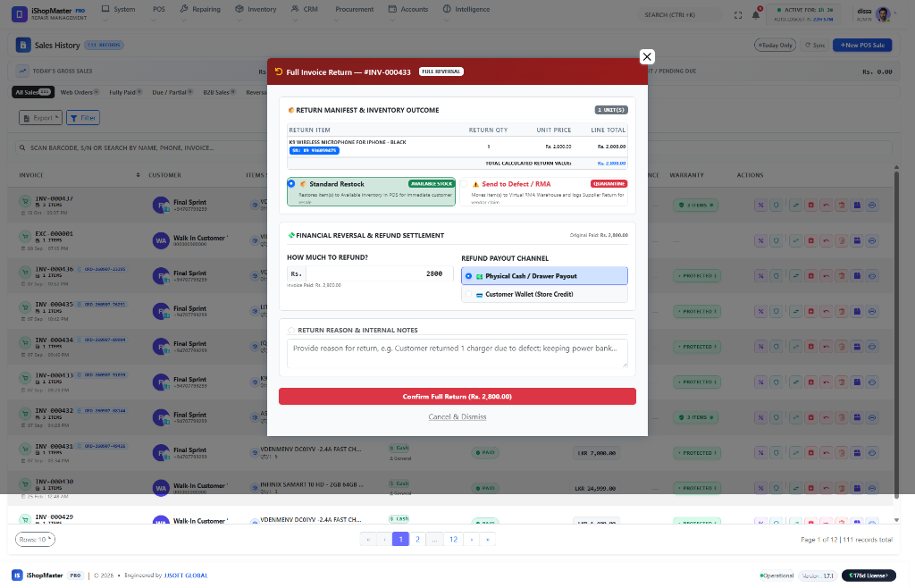Open the notifications bell
The image size is (915, 588).
click(756, 14)
